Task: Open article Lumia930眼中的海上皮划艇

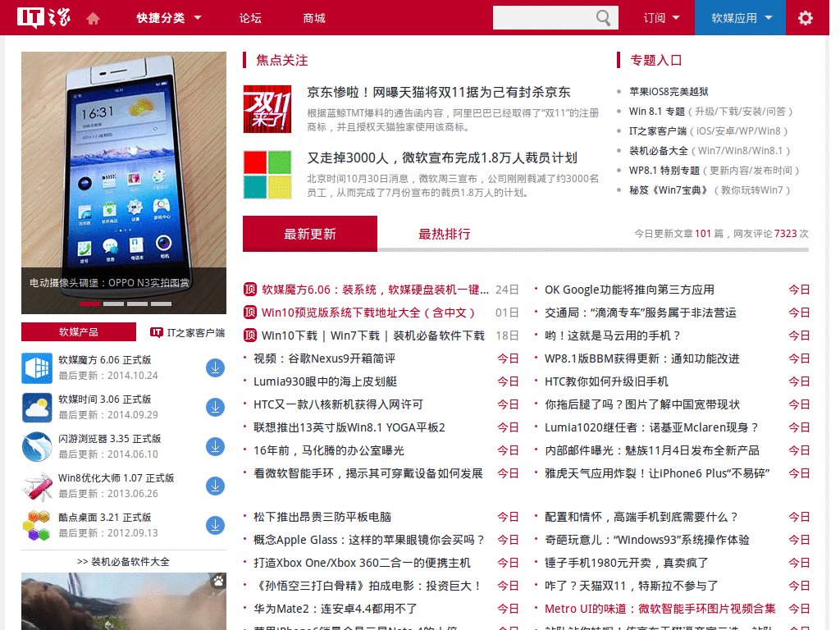Action: pyautogui.click(x=325, y=381)
